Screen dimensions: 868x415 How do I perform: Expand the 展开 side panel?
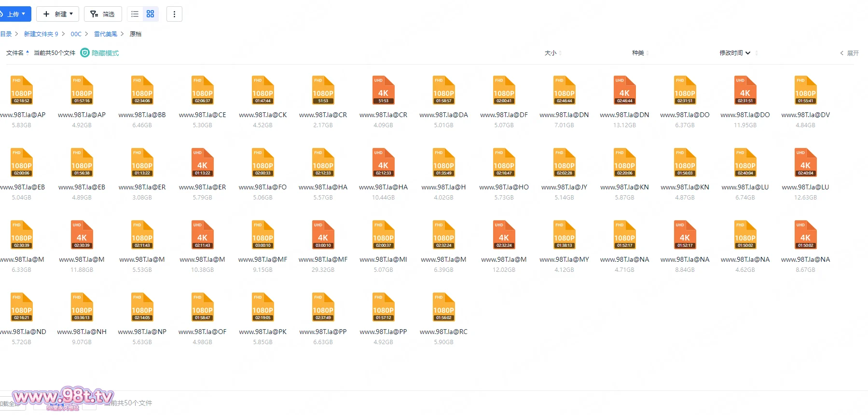point(849,53)
